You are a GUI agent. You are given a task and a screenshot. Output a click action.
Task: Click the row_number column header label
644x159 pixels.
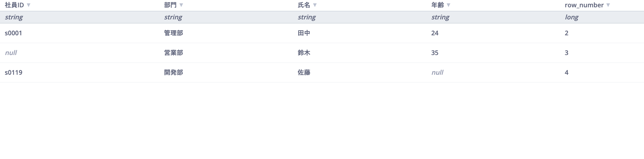tap(584, 5)
